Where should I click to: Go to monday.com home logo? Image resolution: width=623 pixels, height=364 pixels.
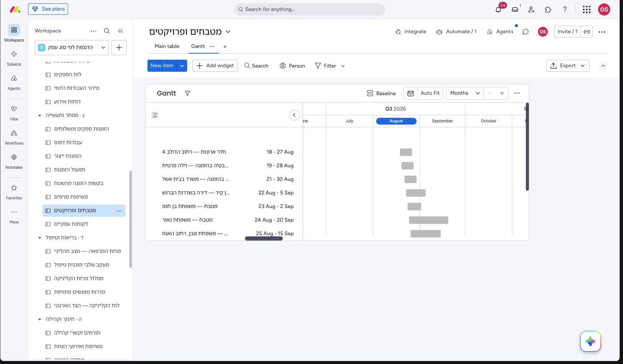tap(15, 9)
